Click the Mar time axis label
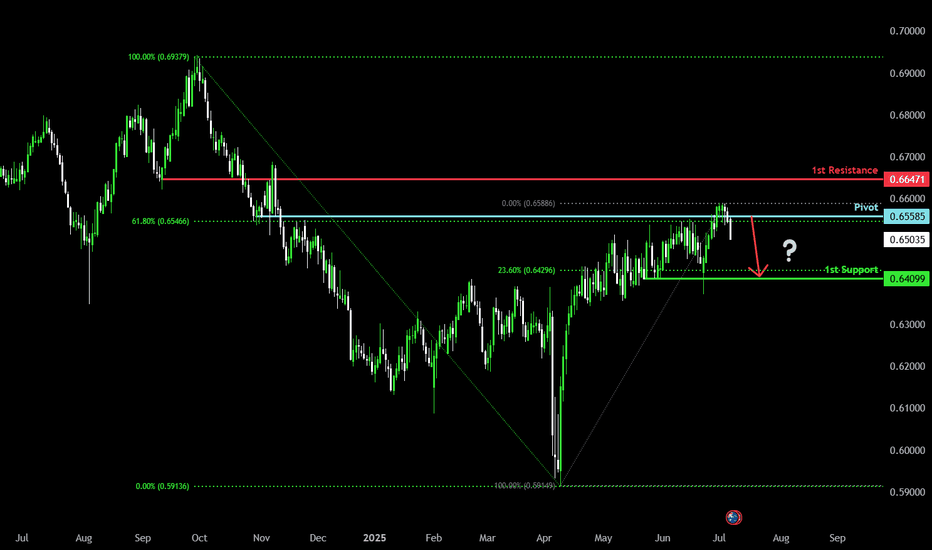This screenshot has height=550, width=932. point(487,538)
